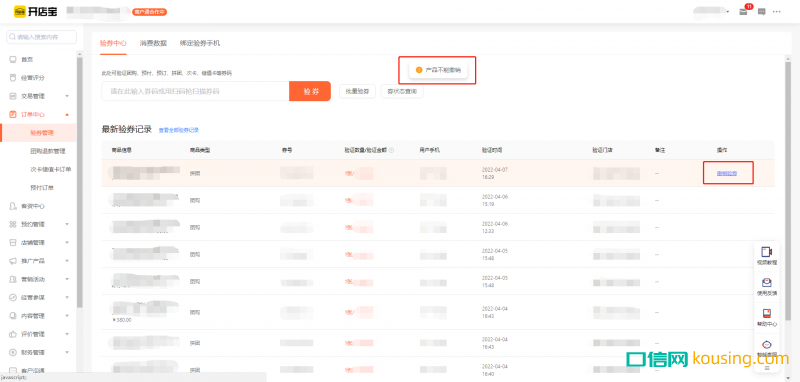Open 视频教程 video tutorial floating icon
Image resolution: width=800 pixels, height=382 pixels.
point(767,256)
